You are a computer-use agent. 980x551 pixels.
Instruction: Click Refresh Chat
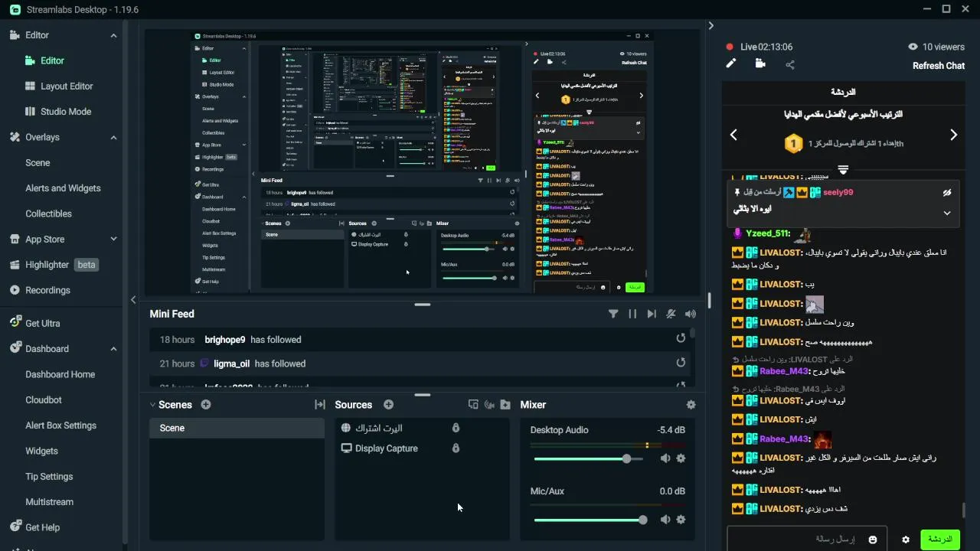tap(938, 66)
